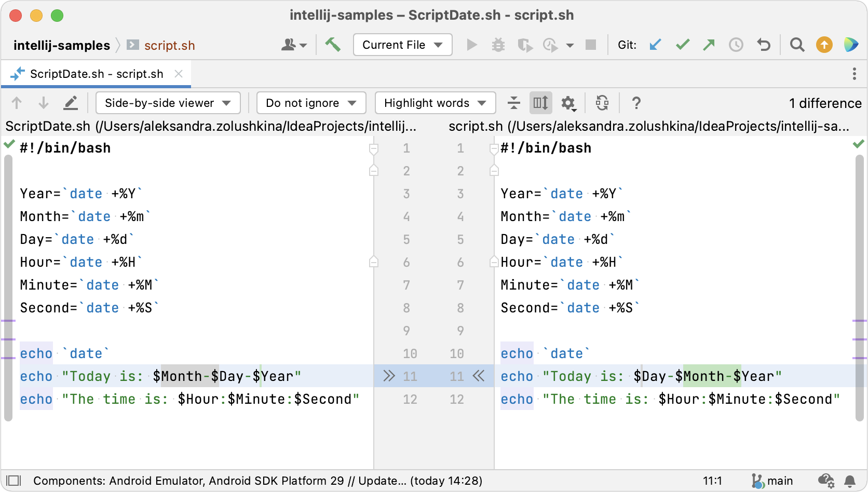
Task: Click the profiler run icon
Action: pos(550,45)
